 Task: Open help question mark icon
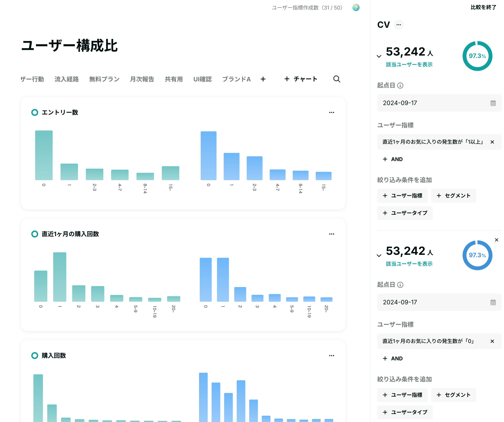tap(356, 8)
